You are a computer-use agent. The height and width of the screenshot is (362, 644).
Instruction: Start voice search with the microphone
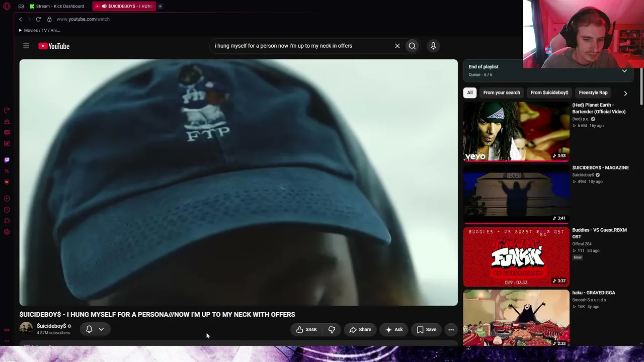[433, 46]
